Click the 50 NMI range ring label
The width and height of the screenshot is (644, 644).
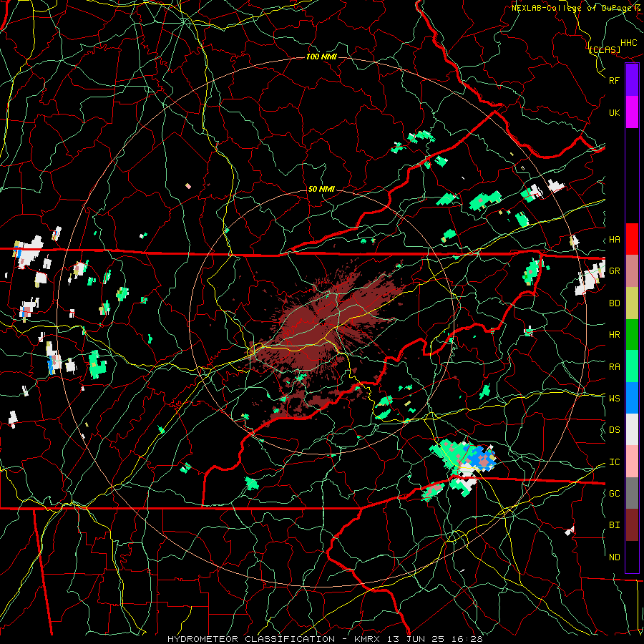[321, 189]
